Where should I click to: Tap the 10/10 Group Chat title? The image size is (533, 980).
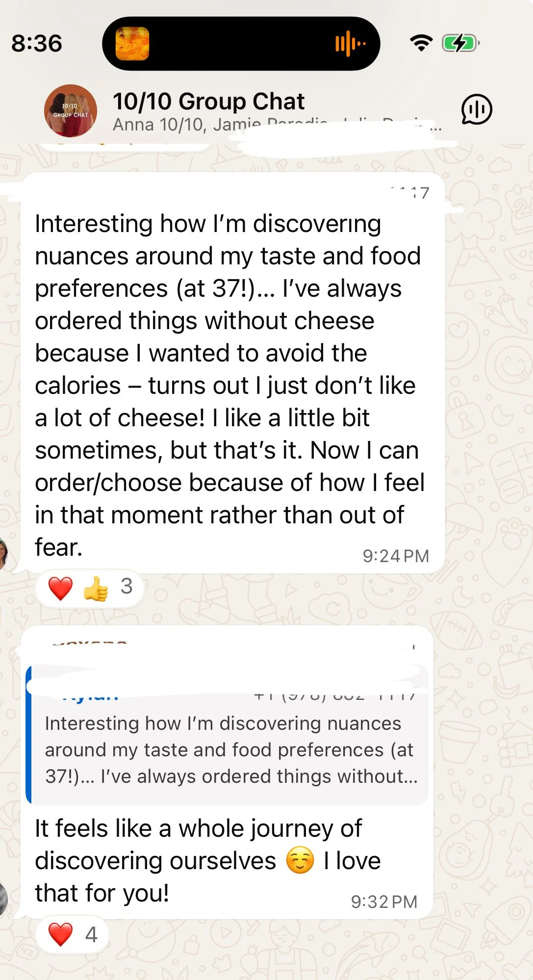(x=208, y=102)
